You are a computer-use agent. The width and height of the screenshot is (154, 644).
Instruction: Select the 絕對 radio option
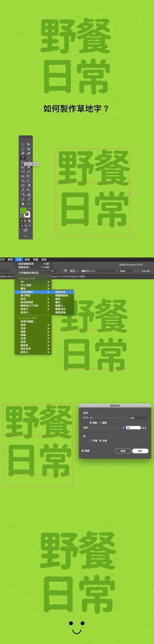(100, 423)
